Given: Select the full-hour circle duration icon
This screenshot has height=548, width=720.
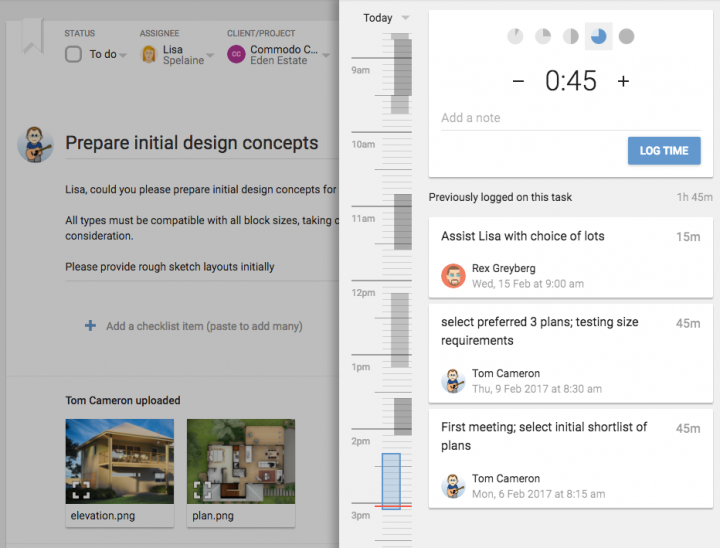Looking at the screenshot, I should (626, 36).
